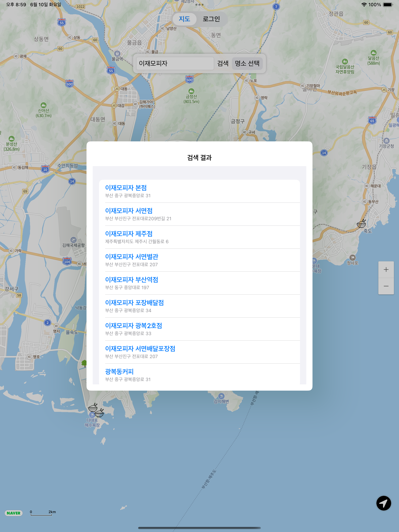
Task: Tap the 수안치등섬 map label
Action: [67, 166]
